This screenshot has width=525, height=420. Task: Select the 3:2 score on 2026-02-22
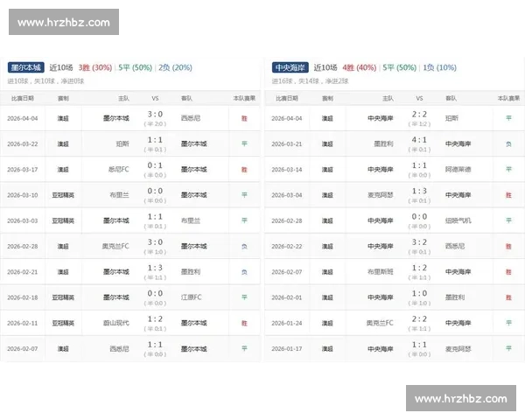click(419, 242)
